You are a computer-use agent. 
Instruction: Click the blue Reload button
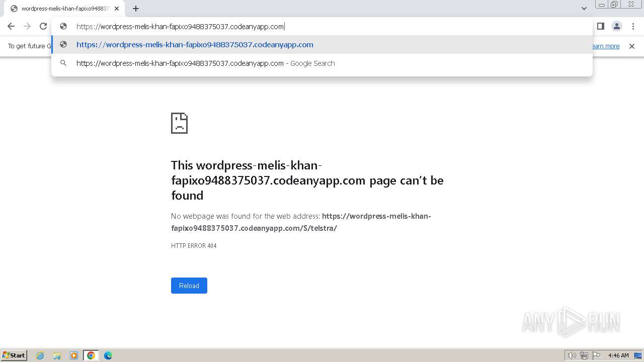189,286
